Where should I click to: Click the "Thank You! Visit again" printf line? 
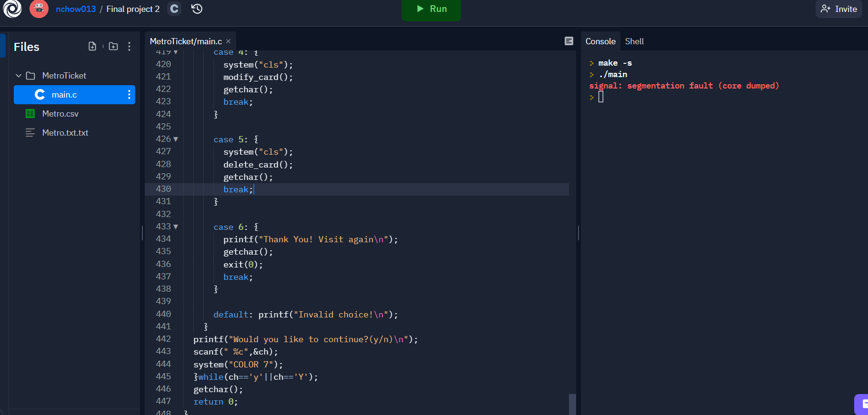click(x=310, y=239)
